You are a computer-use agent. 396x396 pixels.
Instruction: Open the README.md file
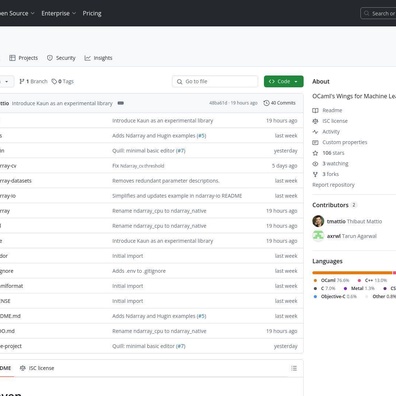(10, 316)
